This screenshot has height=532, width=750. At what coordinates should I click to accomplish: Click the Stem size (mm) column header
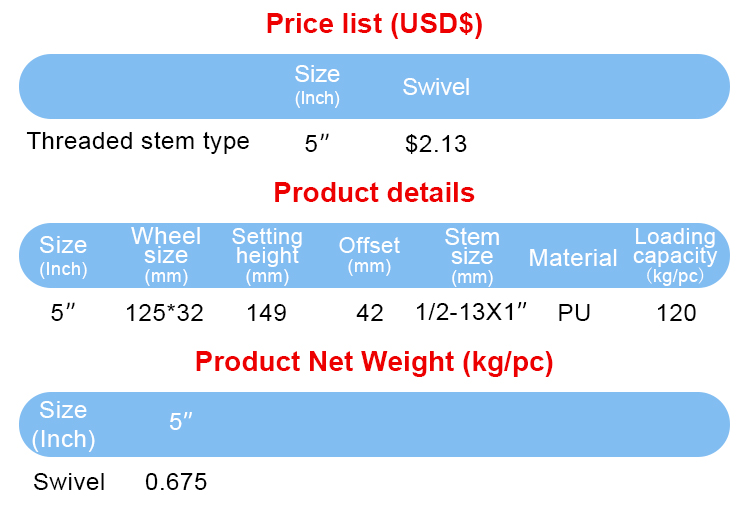click(x=472, y=255)
